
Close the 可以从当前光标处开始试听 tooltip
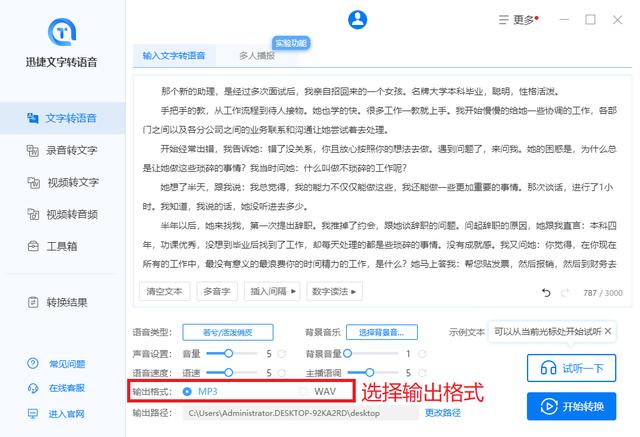(608, 331)
